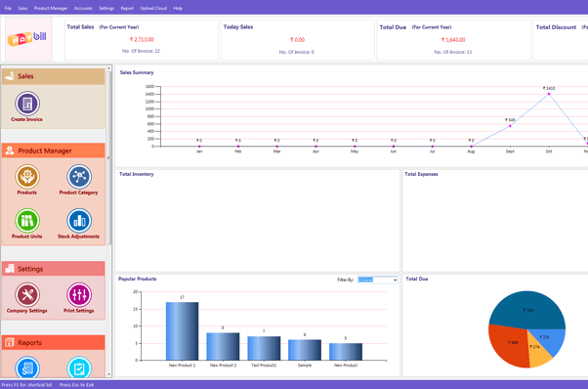The width and height of the screenshot is (588, 389).
Task: Click the sidebar vertical scrollbar thumb
Action: (x=109, y=157)
